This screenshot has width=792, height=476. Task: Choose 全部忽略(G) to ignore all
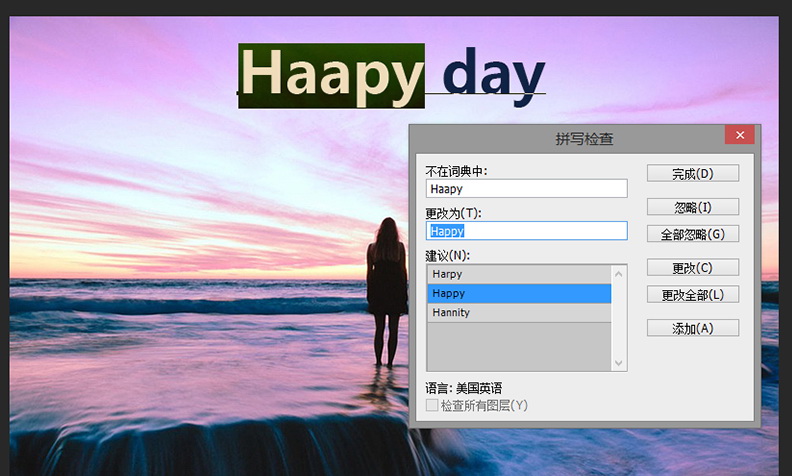pyautogui.click(x=692, y=234)
